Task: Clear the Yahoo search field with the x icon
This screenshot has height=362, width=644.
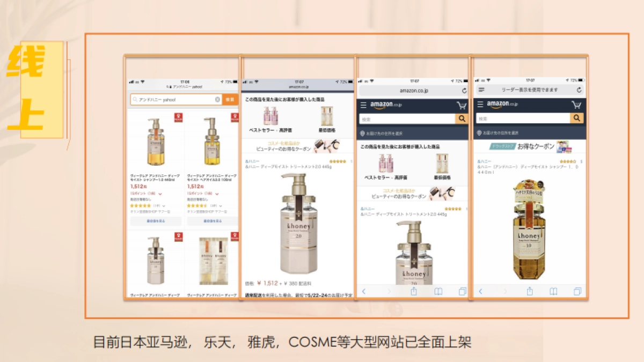Action: [218, 99]
